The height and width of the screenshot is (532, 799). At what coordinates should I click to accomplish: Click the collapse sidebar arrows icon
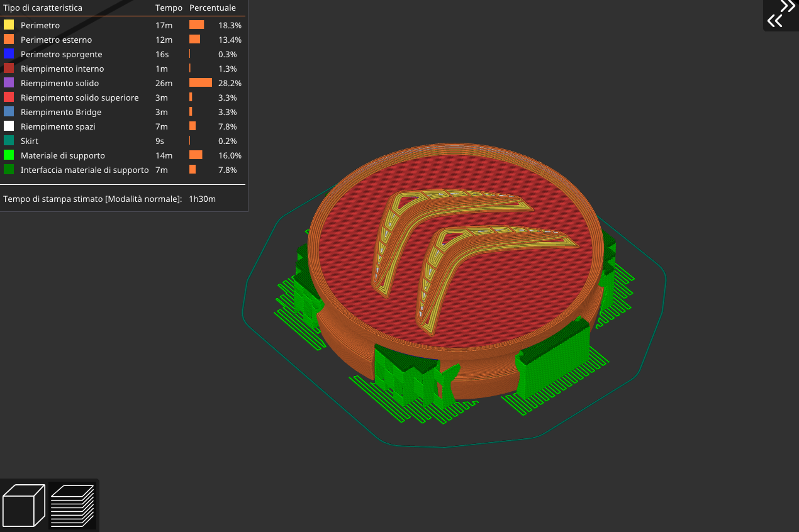(x=781, y=14)
